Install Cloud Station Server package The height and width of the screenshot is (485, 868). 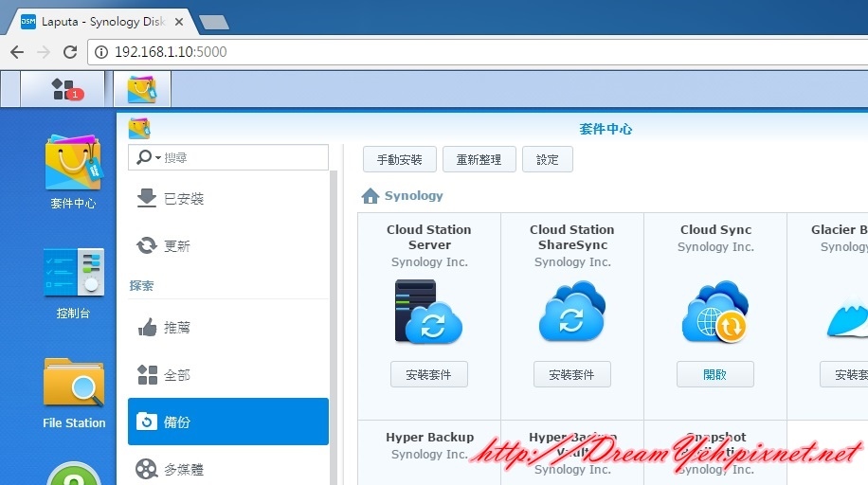click(429, 374)
